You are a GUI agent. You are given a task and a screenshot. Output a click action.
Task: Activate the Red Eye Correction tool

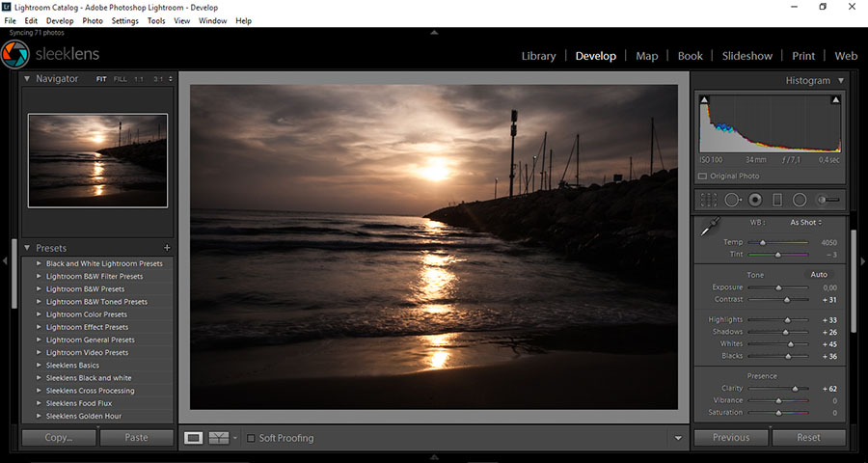coord(755,200)
